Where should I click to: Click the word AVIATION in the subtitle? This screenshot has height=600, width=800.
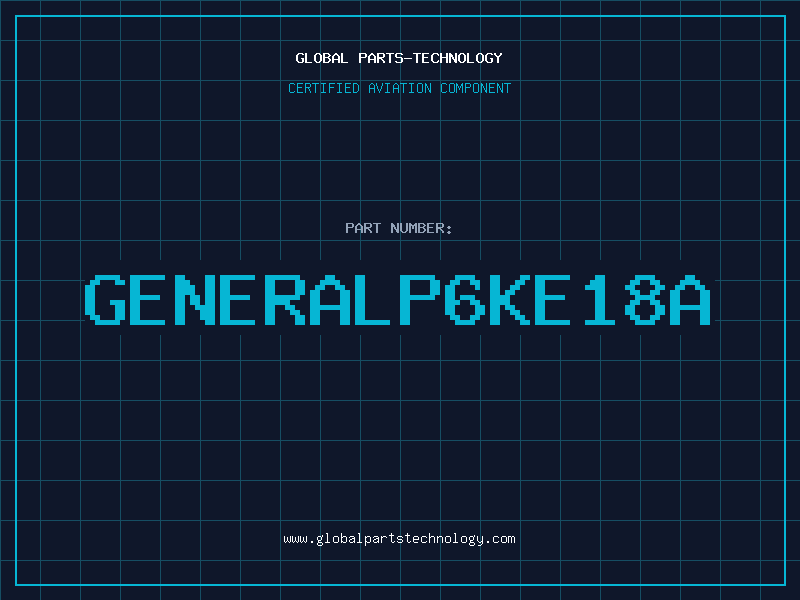point(399,88)
